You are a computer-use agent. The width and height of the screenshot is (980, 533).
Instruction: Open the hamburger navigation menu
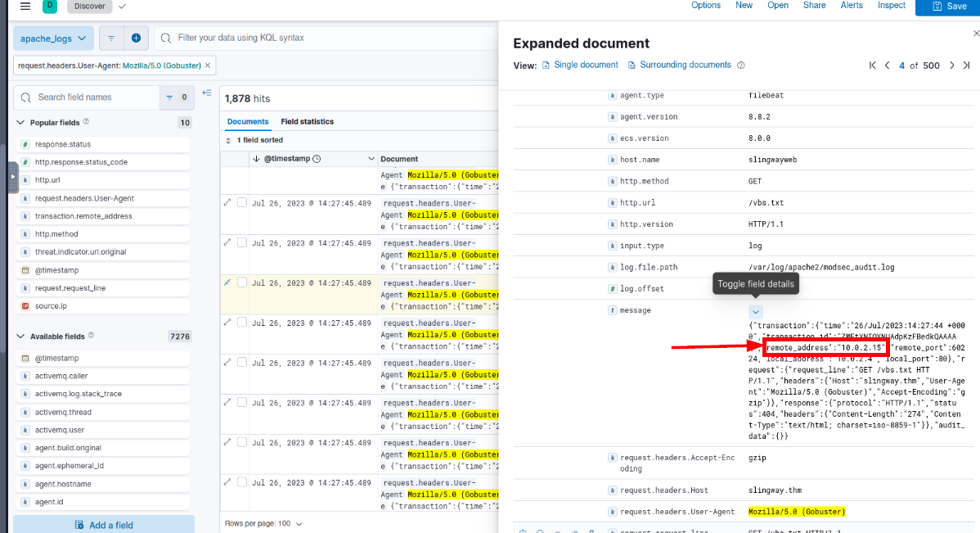click(25, 7)
